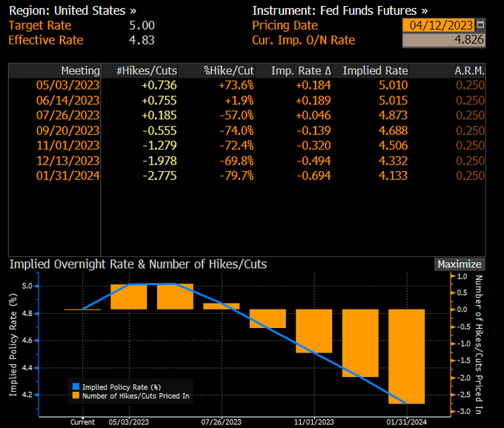The width and height of the screenshot is (504, 428).
Task: Click the A.R.M. column header
Action: point(470,71)
